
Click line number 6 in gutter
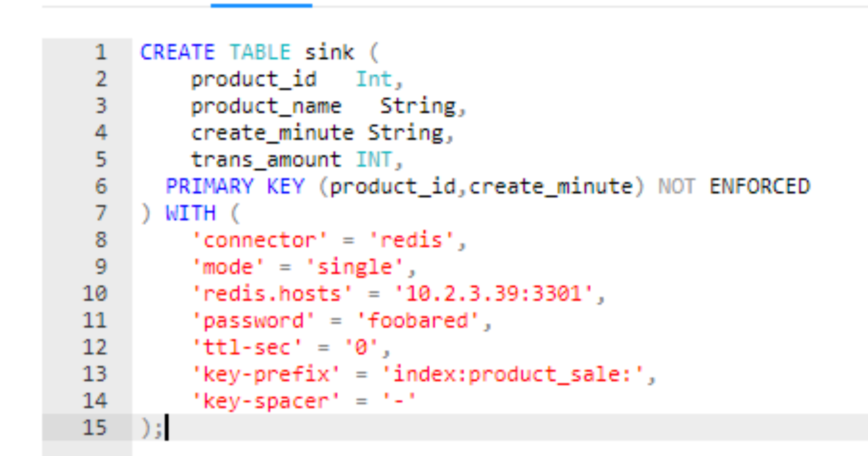point(101,186)
